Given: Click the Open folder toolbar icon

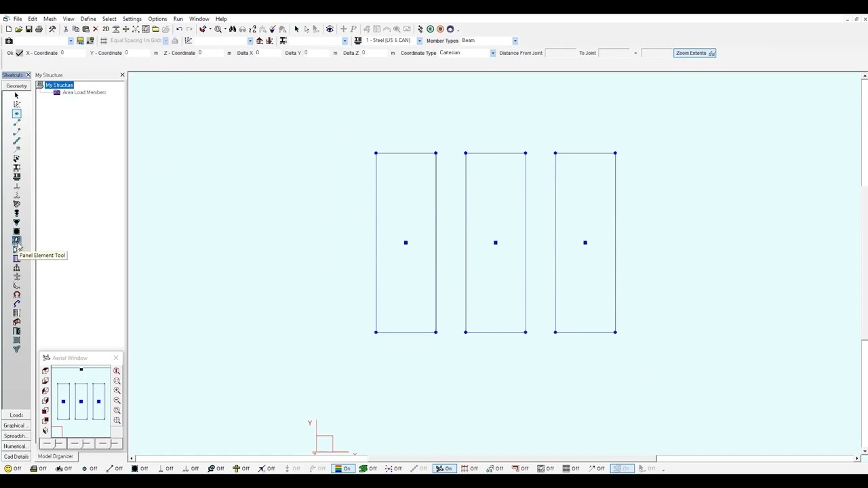Looking at the screenshot, I should pyautogui.click(x=18, y=29).
